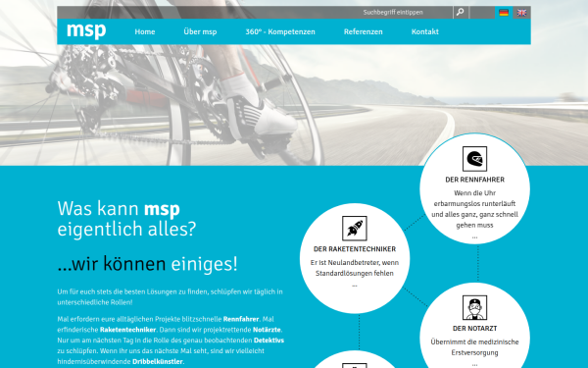
Task: Click the bold word Detektivs in paragraph
Action: tap(269, 341)
